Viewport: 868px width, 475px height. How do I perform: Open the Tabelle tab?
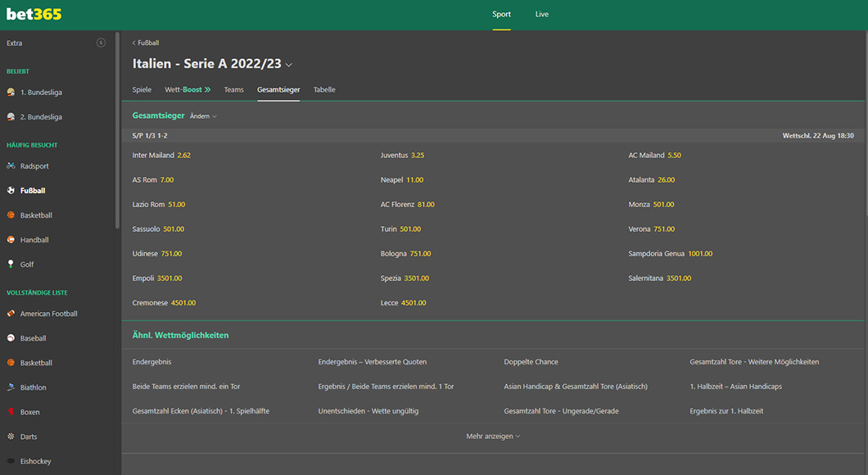pos(324,90)
